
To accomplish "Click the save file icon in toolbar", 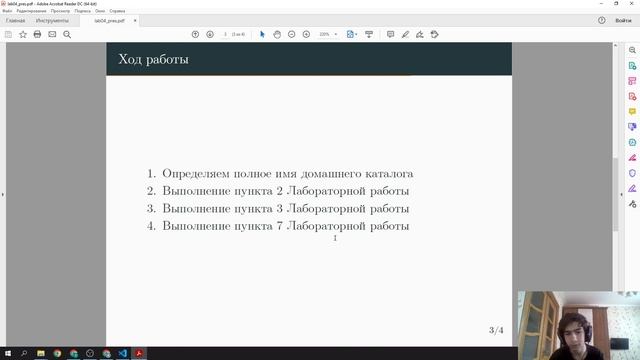I will (8, 35).
